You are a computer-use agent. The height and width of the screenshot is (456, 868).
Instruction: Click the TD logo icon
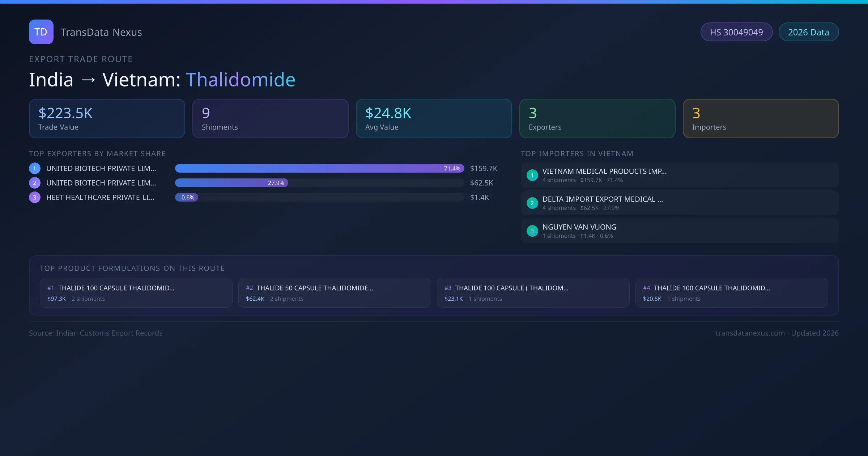pos(41,32)
